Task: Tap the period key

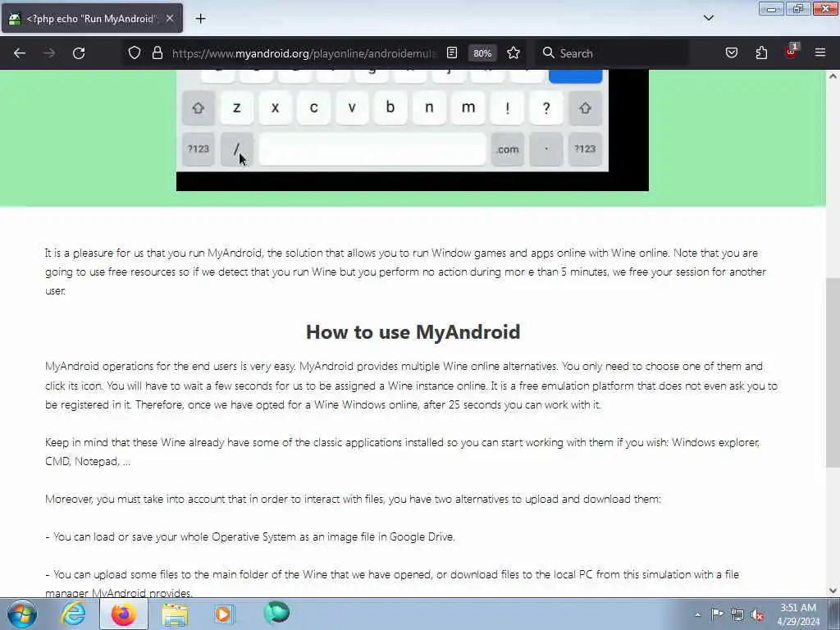Action: tap(546, 149)
